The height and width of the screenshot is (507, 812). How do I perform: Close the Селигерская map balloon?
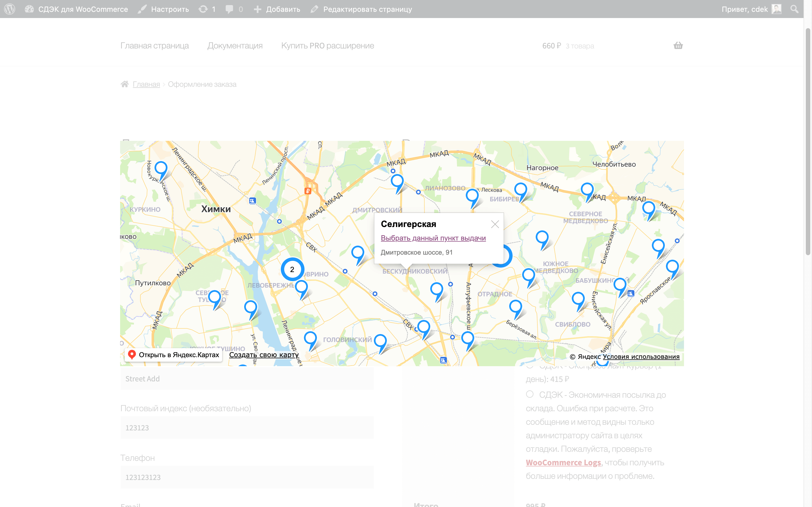coord(495,224)
